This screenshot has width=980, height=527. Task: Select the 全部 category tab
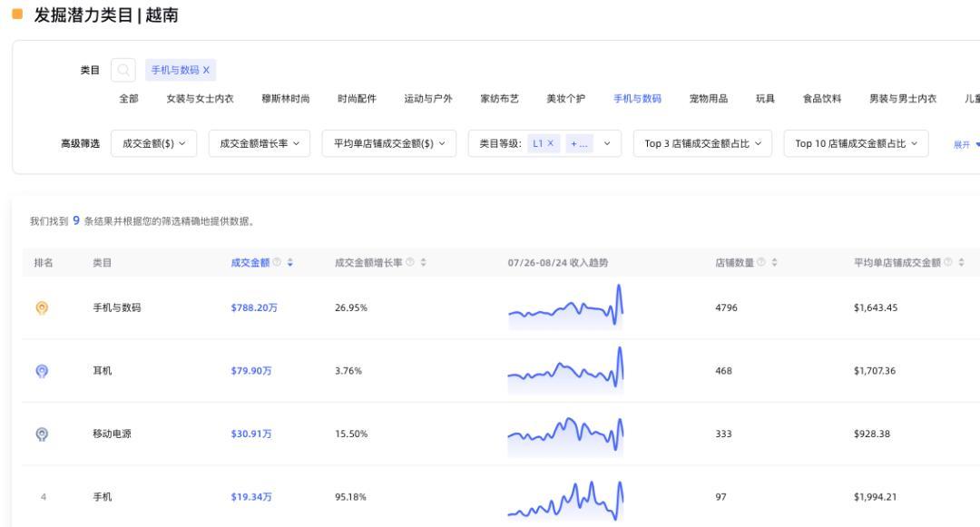pyautogui.click(x=129, y=99)
